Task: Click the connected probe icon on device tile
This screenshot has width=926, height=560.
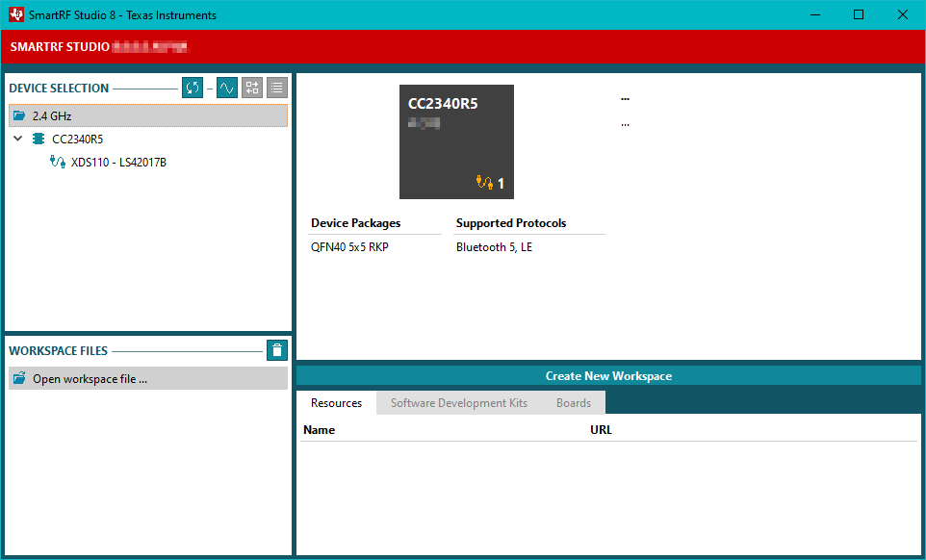Action: (x=483, y=183)
